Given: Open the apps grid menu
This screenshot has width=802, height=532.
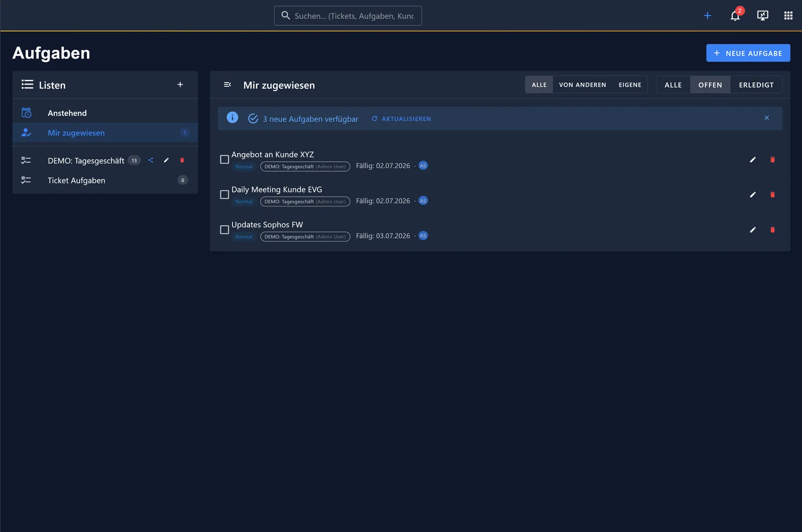Looking at the screenshot, I should coord(788,16).
